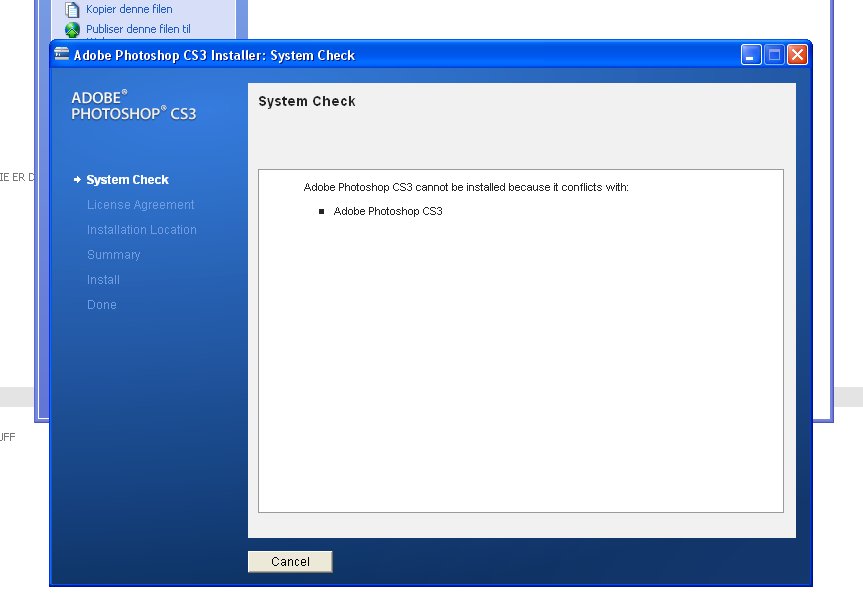Click Installation Location step in sidebar
This screenshot has height=611, width=863.
pos(141,230)
